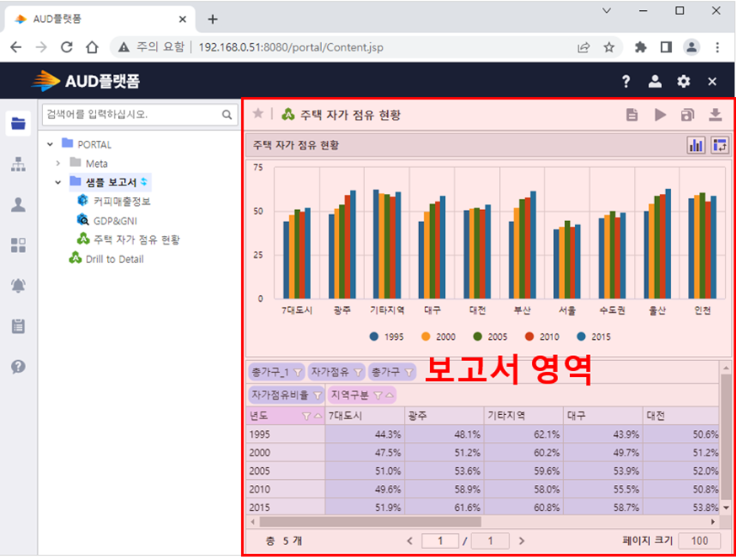This screenshot has height=560, width=736.
Task: Open the filter on the 총가구_1 field
Action: tap(298, 372)
